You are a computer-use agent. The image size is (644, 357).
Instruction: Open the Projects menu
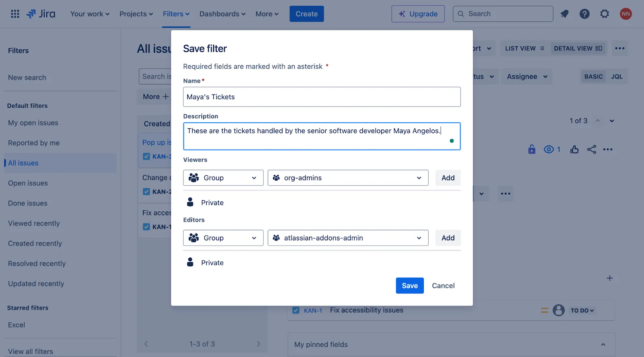tap(136, 14)
